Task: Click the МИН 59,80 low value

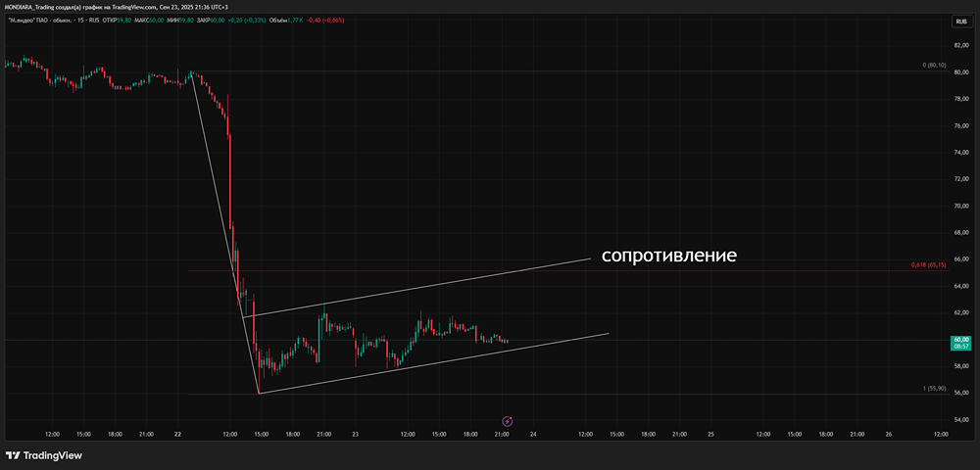Action: pos(180,20)
